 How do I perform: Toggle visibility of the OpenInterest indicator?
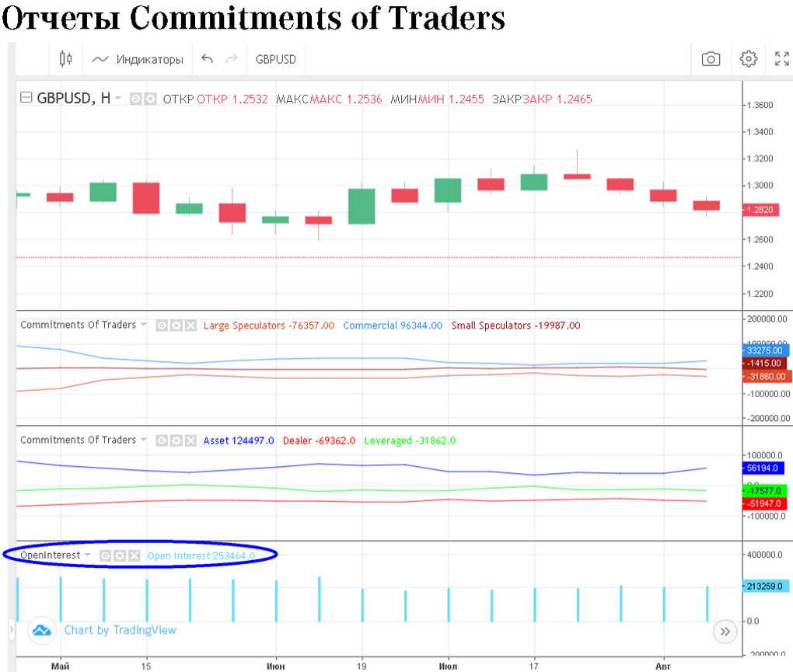106,555
